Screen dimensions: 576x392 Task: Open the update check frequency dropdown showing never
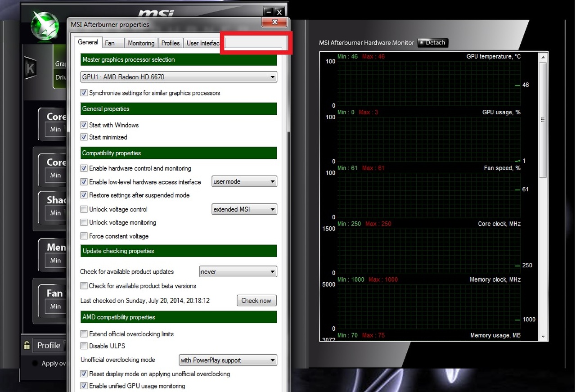tap(238, 272)
